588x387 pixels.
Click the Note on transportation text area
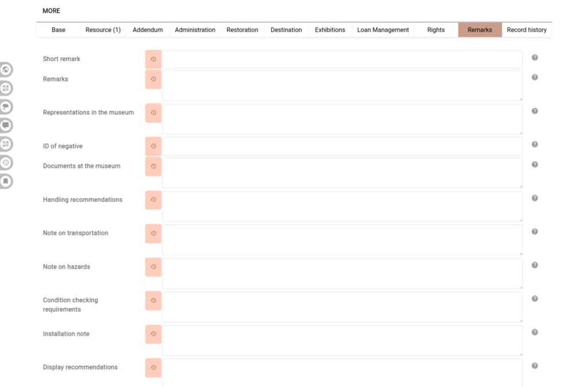point(342,240)
